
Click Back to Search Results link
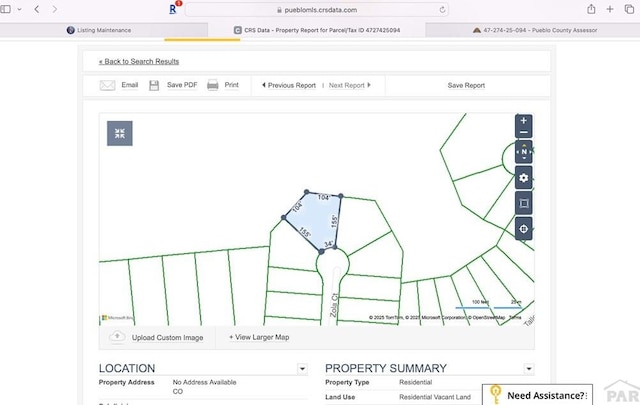tap(139, 61)
